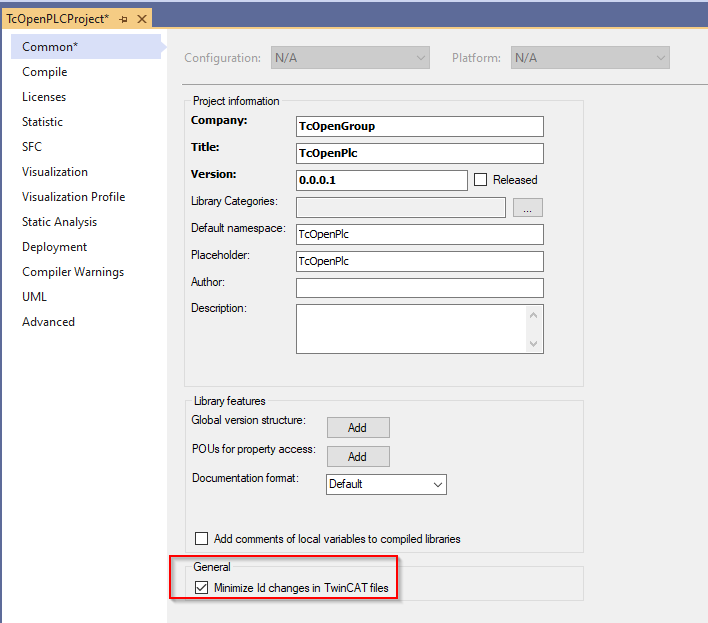Viewport: 708px width, 623px height.
Task: Go to Static Analysis settings
Action: pos(60,222)
